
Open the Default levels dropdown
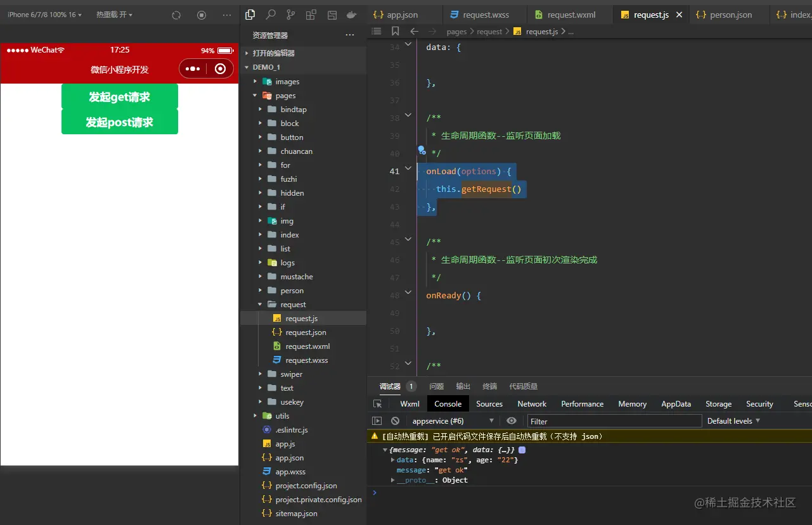pyautogui.click(x=733, y=421)
